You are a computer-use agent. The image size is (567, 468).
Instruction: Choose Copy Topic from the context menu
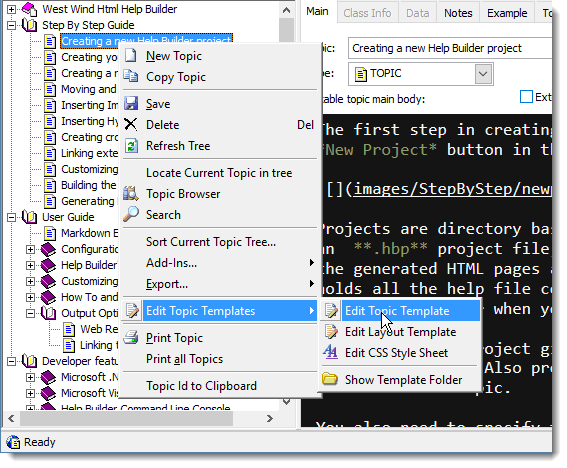click(x=220, y=77)
